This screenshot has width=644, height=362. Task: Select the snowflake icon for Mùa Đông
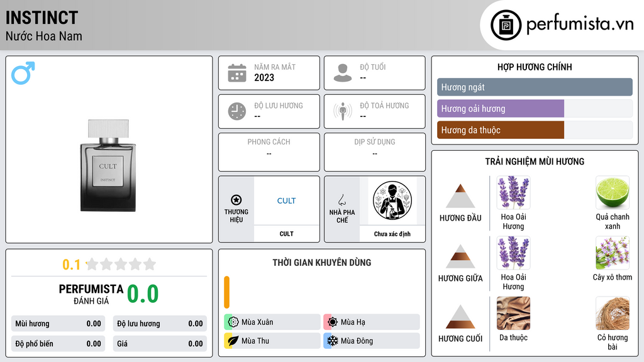coord(333,341)
